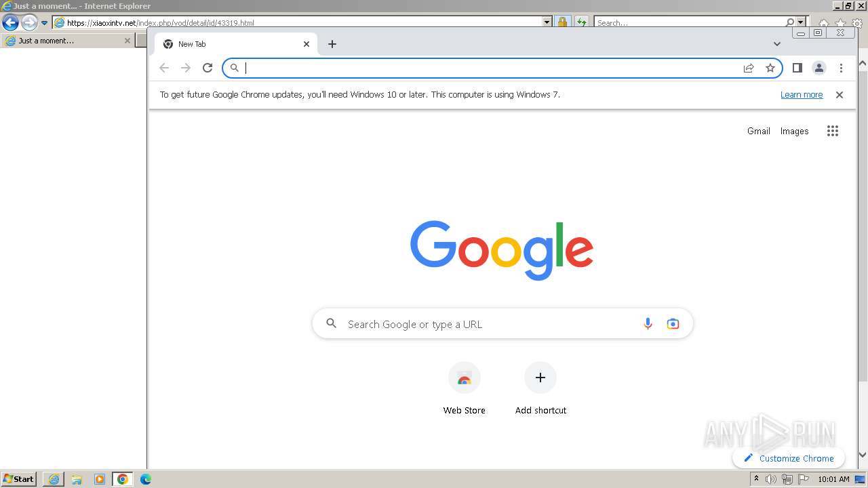This screenshot has width=868, height=488.
Task: Select the New Tab tab
Action: pyautogui.click(x=236, y=44)
